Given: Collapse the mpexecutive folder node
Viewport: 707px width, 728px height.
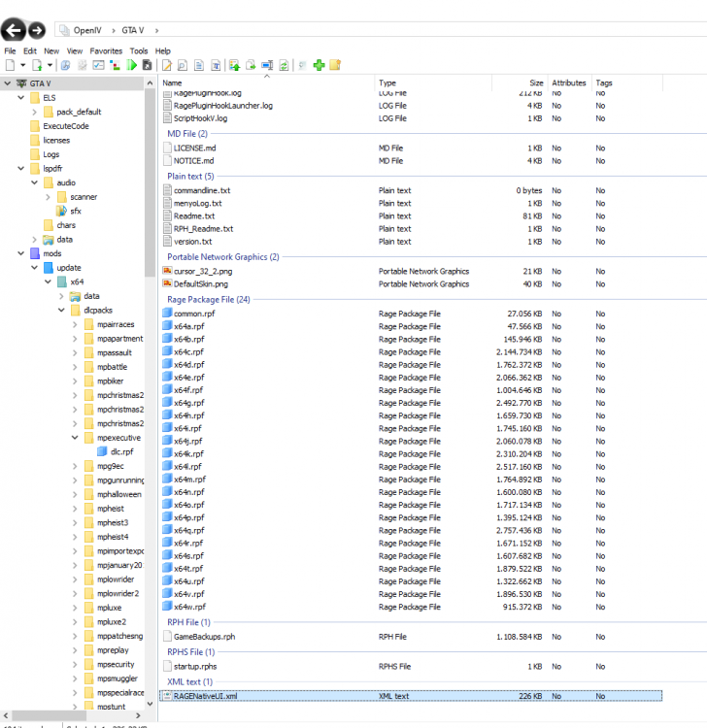Looking at the screenshot, I should [x=75, y=438].
